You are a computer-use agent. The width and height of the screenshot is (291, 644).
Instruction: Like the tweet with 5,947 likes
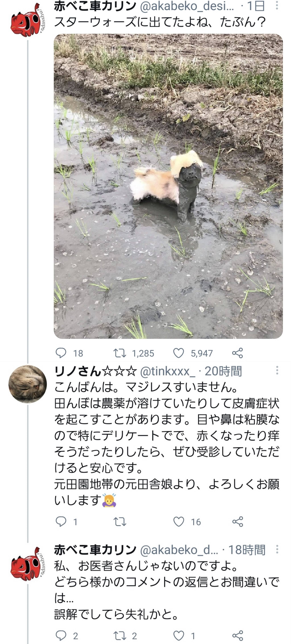pos(178,353)
